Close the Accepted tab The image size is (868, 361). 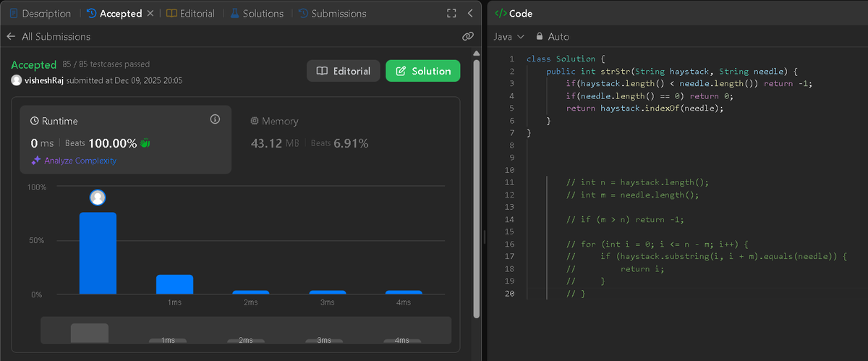[150, 13]
